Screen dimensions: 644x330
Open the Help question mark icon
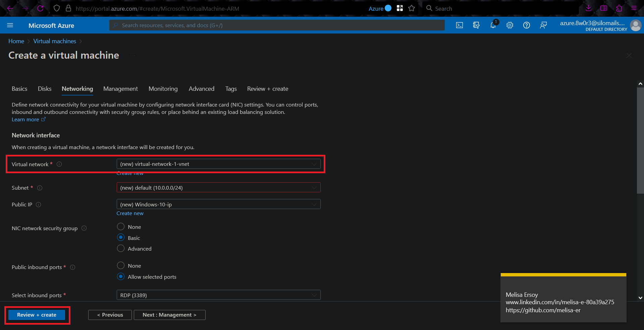[527, 25]
